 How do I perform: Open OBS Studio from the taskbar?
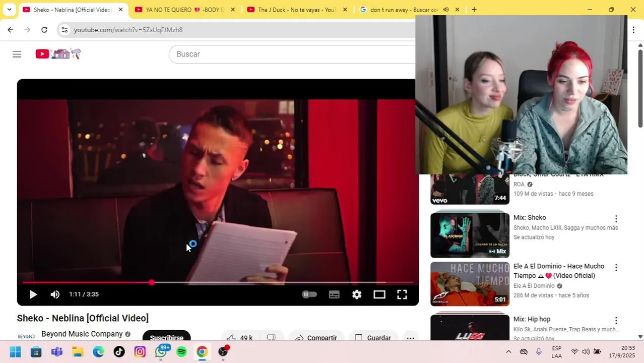(223, 352)
